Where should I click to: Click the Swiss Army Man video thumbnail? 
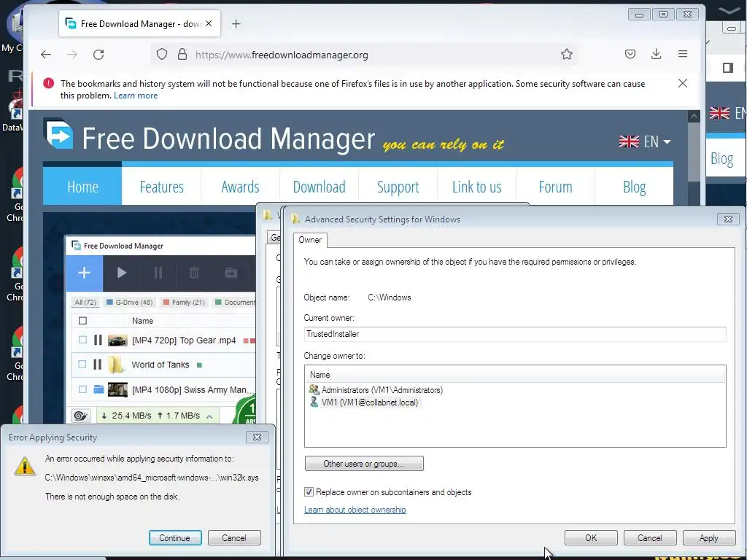(x=117, y=389)
